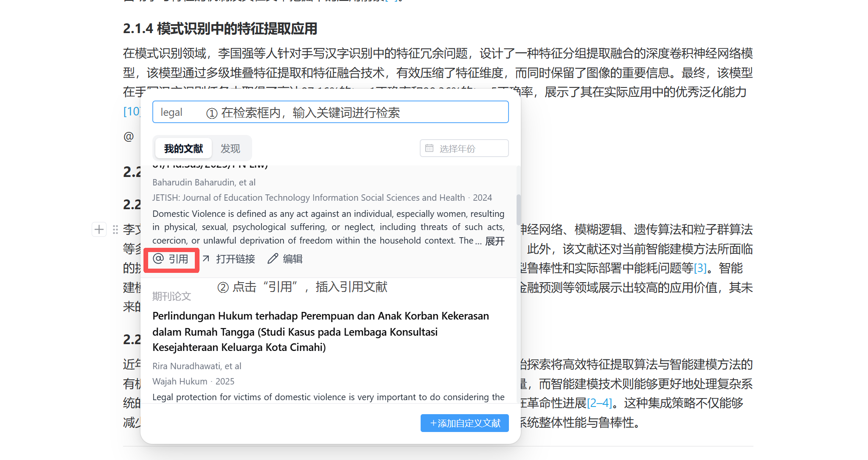868x460 pixels.
Task: Click the 添加自定义文献 button
Action: (x=464, y=423)
